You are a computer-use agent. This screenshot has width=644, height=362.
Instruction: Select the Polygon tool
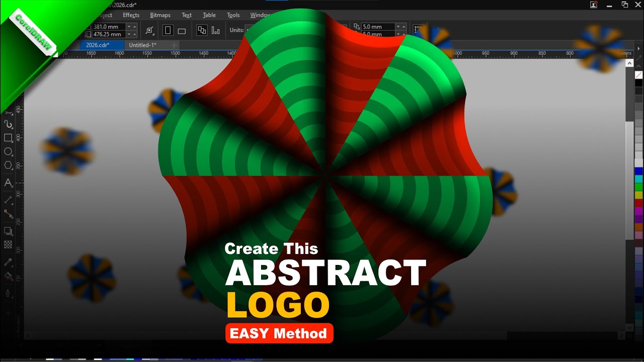click(8, 165)
